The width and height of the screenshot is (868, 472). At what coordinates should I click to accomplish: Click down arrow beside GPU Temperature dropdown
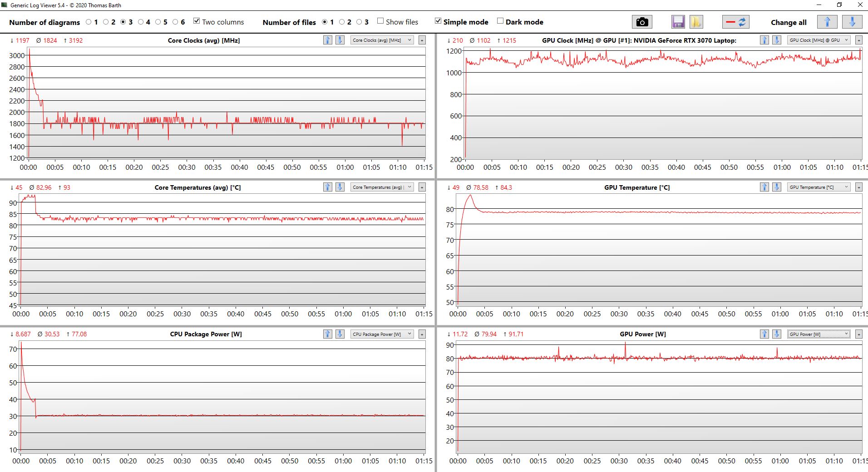click(x=777, y=187)
